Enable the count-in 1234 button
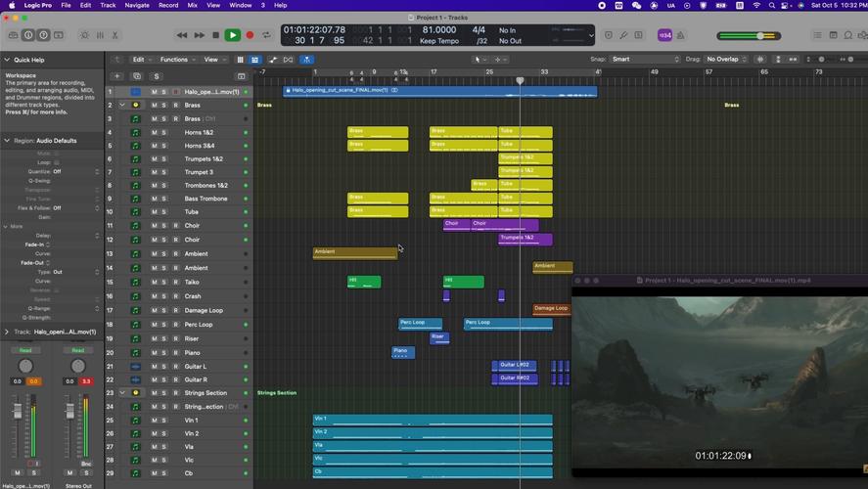868x489 pixels. tap(665, 35)
